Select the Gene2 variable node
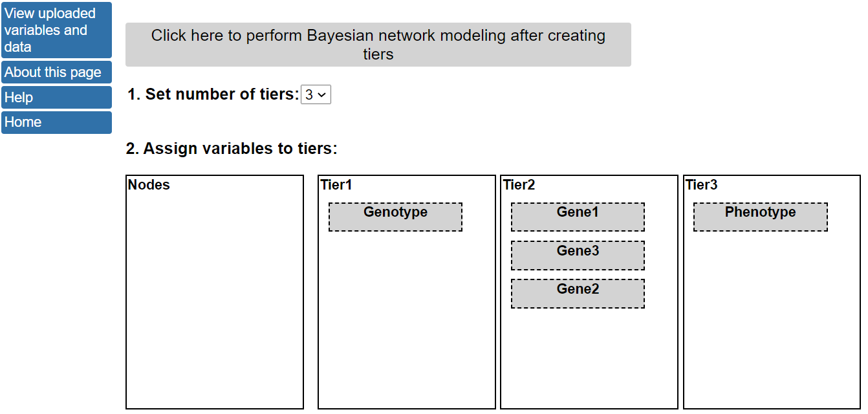The width and height of the screenshot is (868, 414). click(x=578, y=294)
